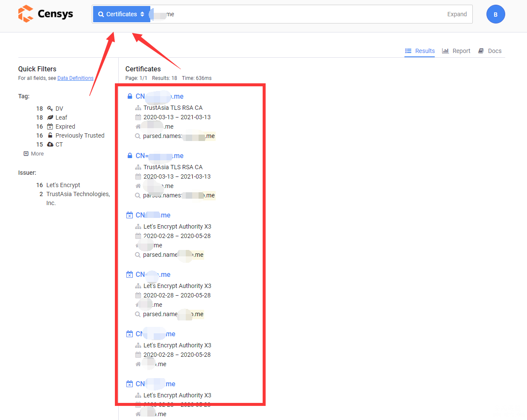Open the Certificates search type dropdown

point(121,14)
